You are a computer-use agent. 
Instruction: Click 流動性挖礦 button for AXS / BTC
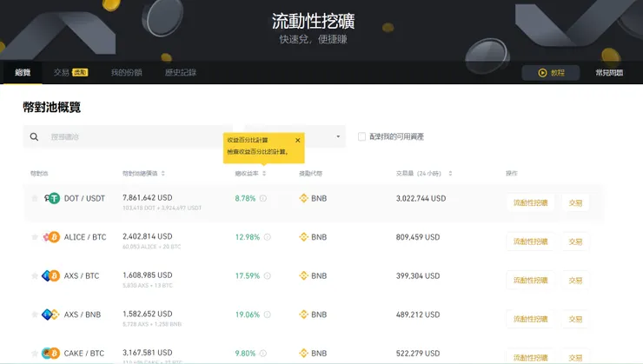(x=530, y=280)
